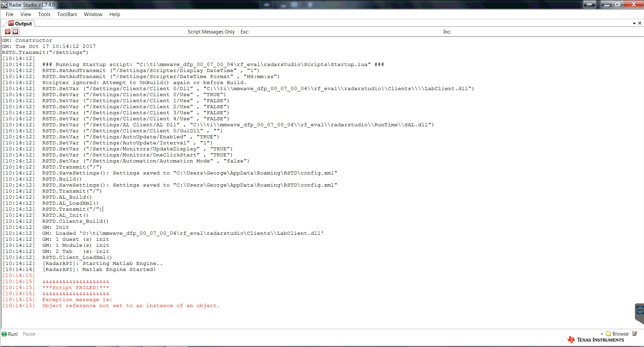Viewport: 644px width, 347px height.
Task: Click the AutoUpdate/Enabled SetVar line
Action: click(x=131, y=137)
